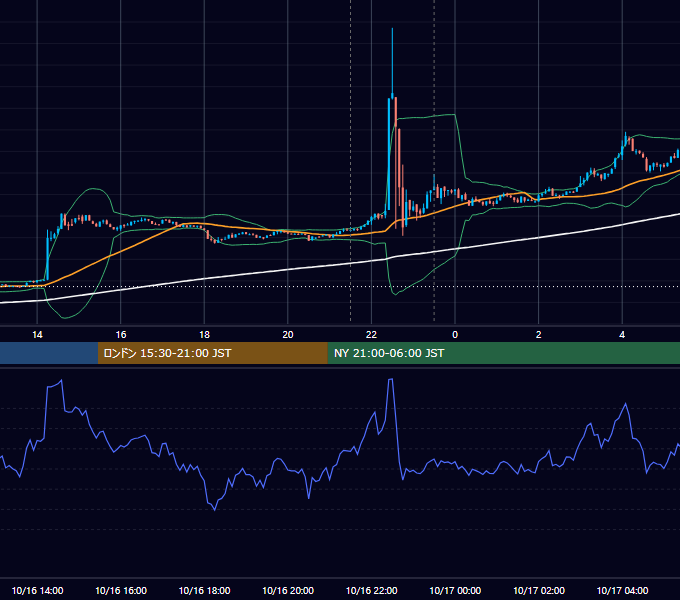680x600 pixels.
Task: Click hour label 22 on price chart axis
Action: tap(371, 335)
